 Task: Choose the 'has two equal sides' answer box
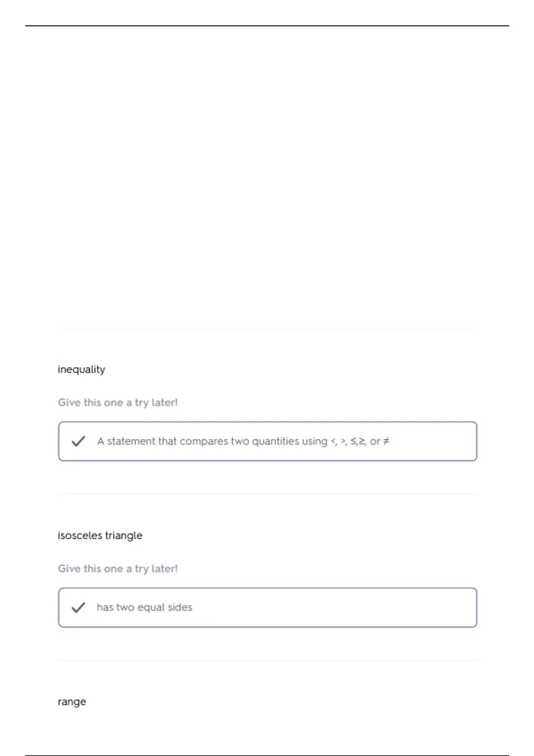tap(267, 607)
